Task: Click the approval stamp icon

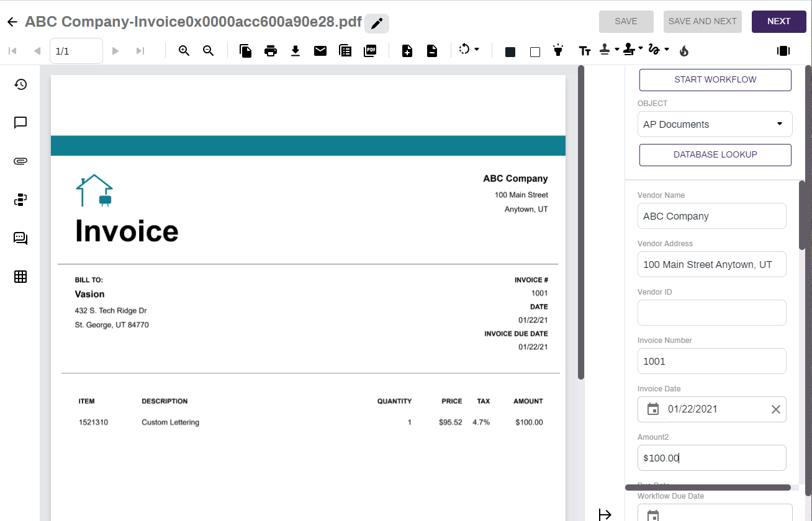Action: click(x=629, y=49)
